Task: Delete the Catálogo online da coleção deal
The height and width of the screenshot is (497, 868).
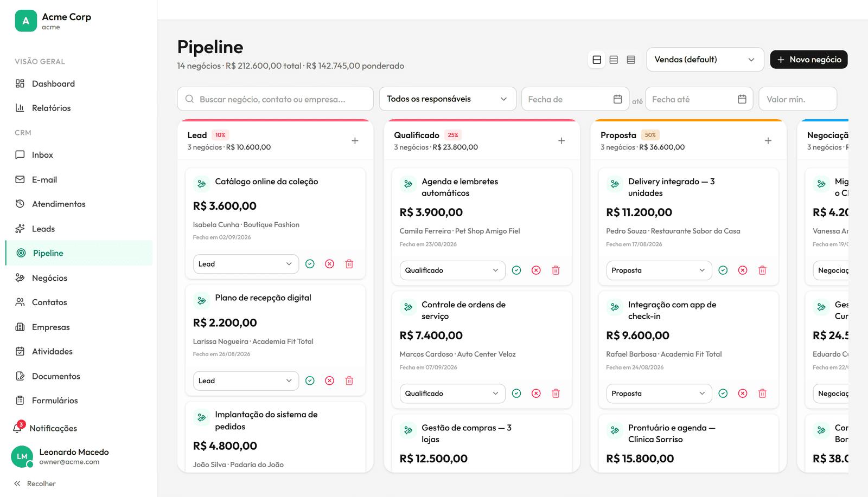Action: pos(349,264)
